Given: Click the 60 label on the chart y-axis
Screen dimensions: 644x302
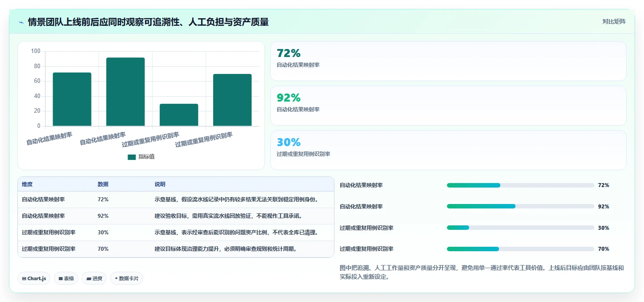Looking at the screenshot, I should [x=37, y=81].
